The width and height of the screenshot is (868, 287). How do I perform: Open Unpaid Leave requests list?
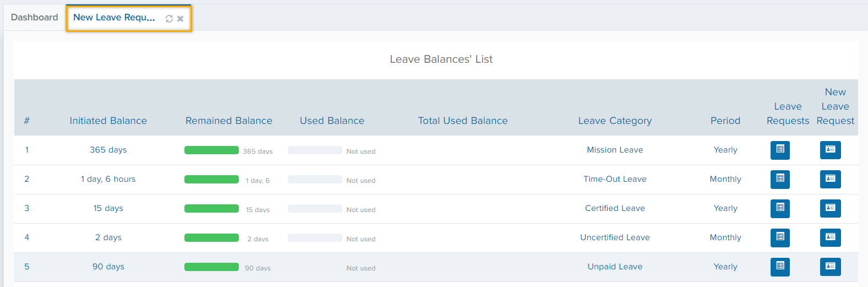pos(780,267)
